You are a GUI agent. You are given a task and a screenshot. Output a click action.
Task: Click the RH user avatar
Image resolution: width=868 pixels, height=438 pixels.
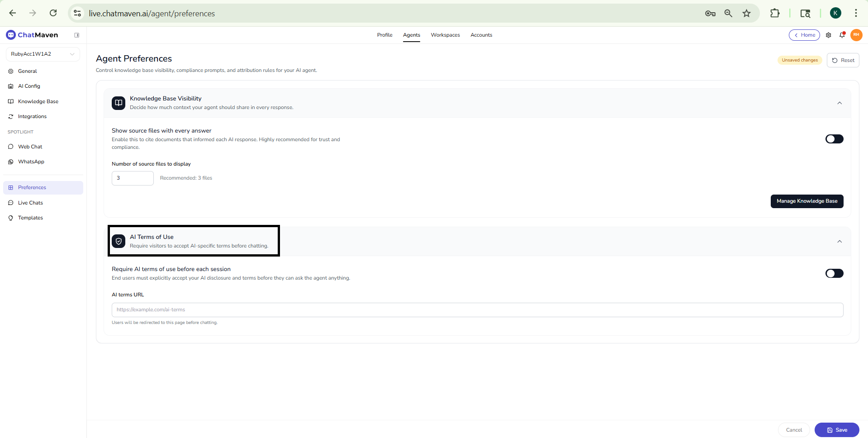[856, 35]
